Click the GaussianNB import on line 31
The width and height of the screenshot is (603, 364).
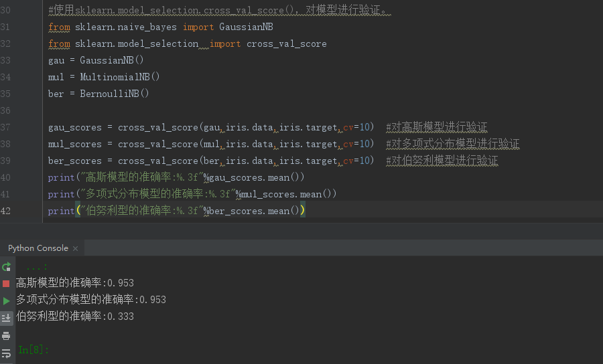tap(246, 27)
